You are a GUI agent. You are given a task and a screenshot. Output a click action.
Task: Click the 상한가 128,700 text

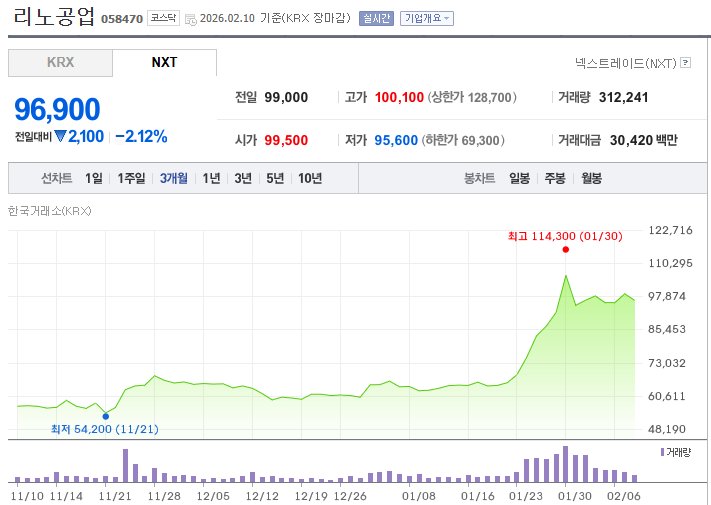[472, 97]
